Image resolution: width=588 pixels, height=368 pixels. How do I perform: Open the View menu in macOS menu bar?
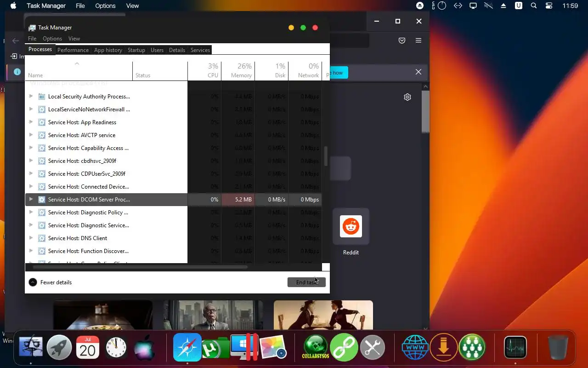tap(132, 6)
